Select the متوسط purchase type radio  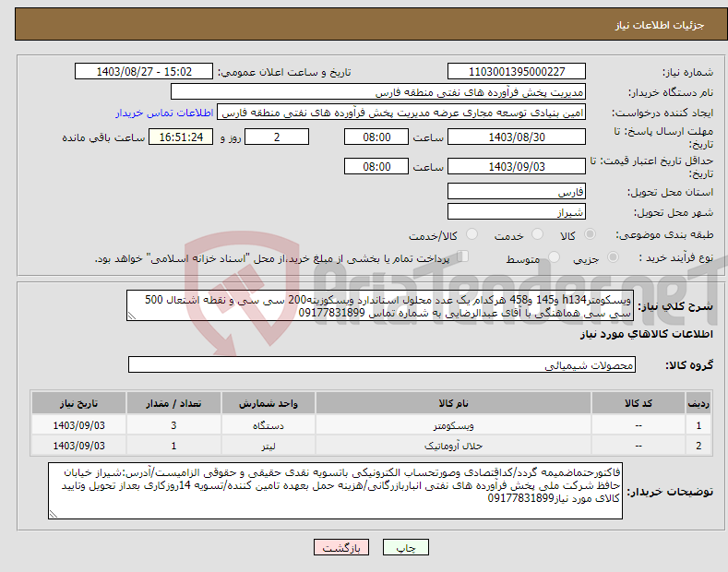tap(554, 256)
